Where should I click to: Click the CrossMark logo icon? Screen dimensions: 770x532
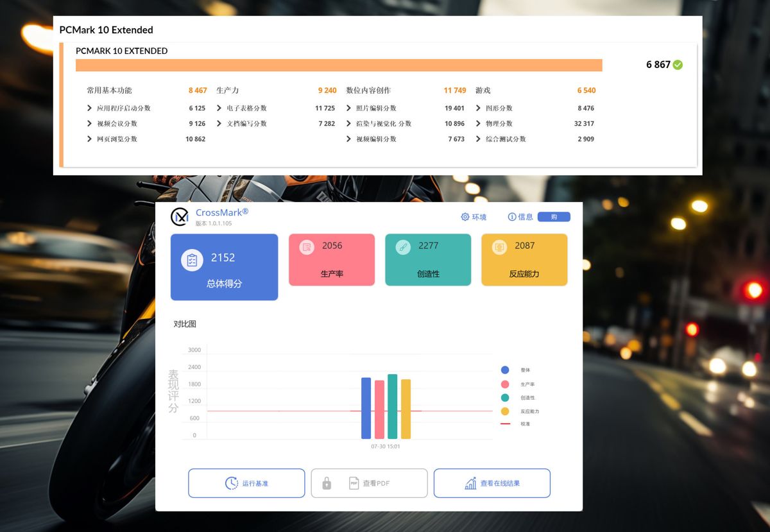(x=180, y=217)
